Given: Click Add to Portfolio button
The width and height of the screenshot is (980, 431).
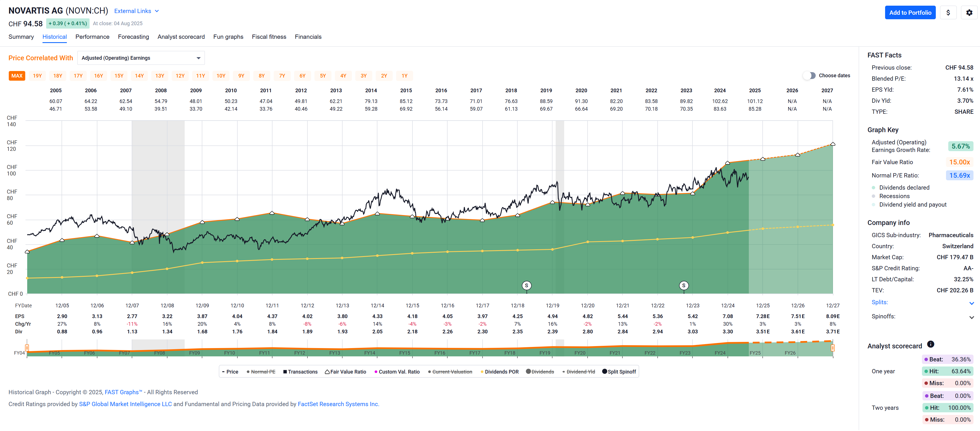Looking at the screenshot, I should click(x=910, y=12).
